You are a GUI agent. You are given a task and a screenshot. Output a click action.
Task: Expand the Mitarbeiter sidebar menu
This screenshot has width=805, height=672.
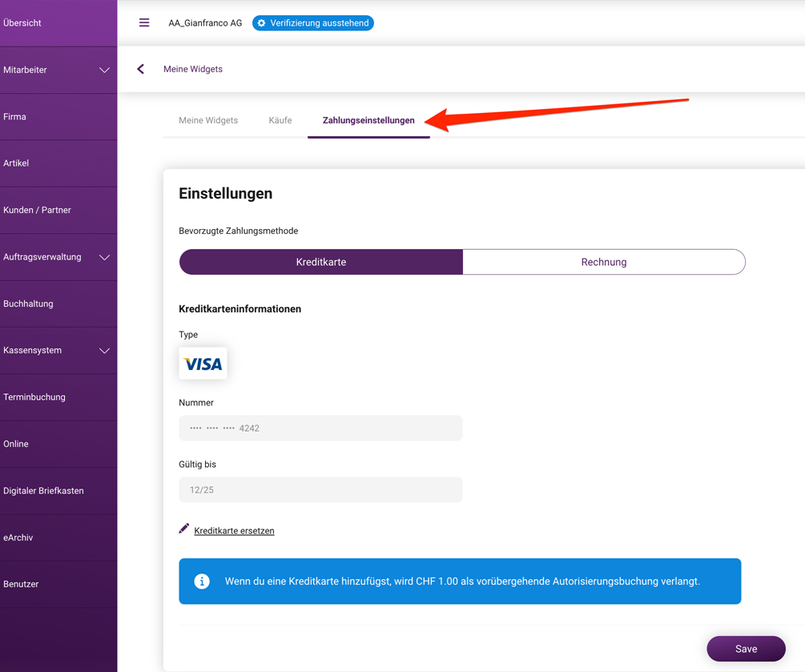58,70
